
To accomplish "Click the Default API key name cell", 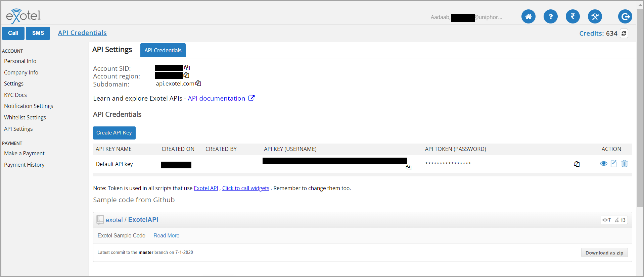I will (114, 164).
